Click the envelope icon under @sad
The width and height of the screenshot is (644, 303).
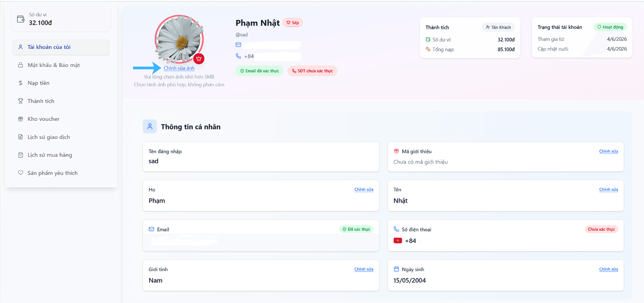pyautogui.click(x=238, y=45)
